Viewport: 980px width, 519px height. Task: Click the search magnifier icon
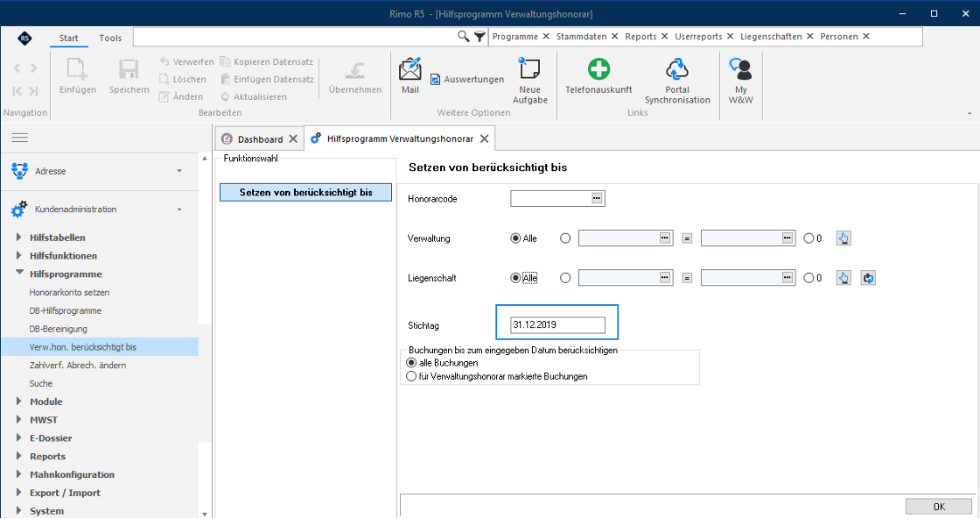pos(463,37)
